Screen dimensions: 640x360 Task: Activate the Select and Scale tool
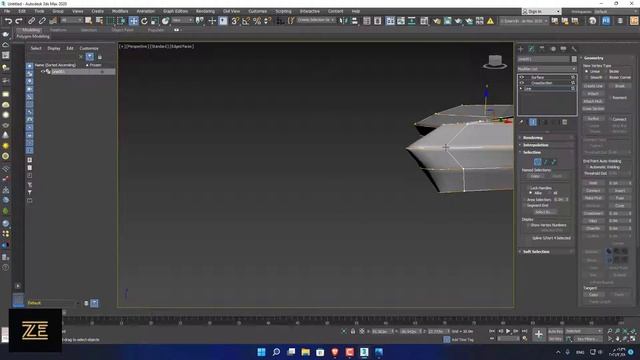(154, 21)
